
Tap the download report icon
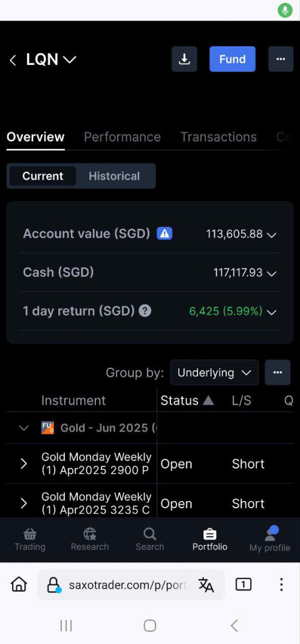click(x=184, y=59)
